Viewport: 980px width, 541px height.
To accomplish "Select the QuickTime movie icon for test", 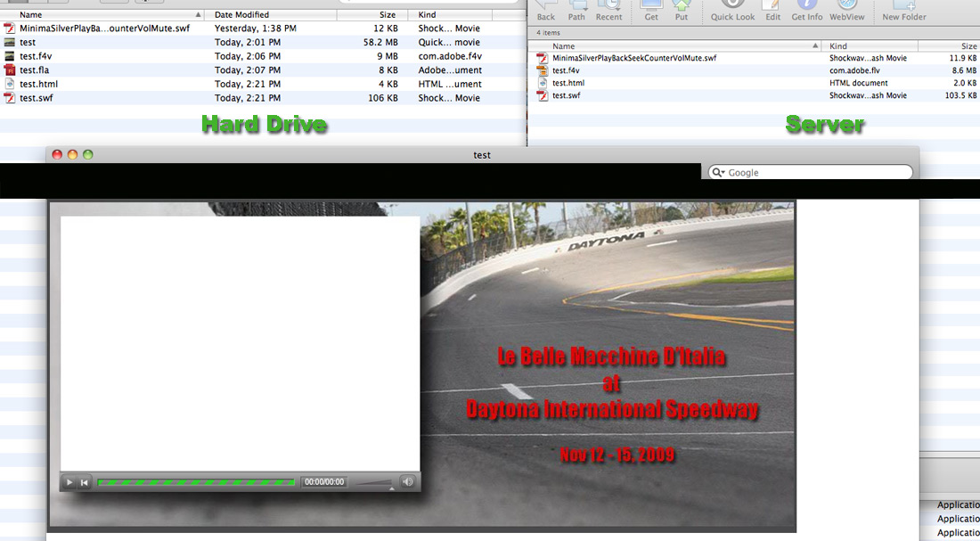I will click(10, 42).
